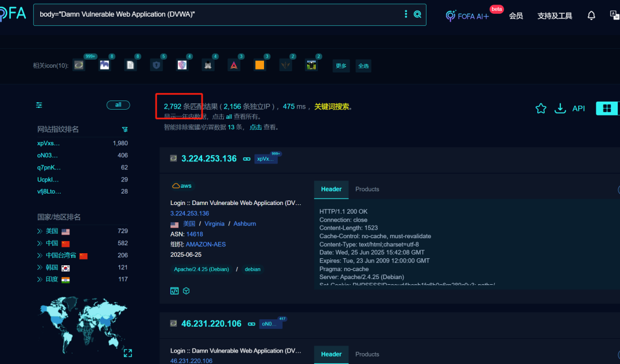Viewport: 620px width, 364px height.
Task: Click ASN number 14618
Action: coord(195,234)
